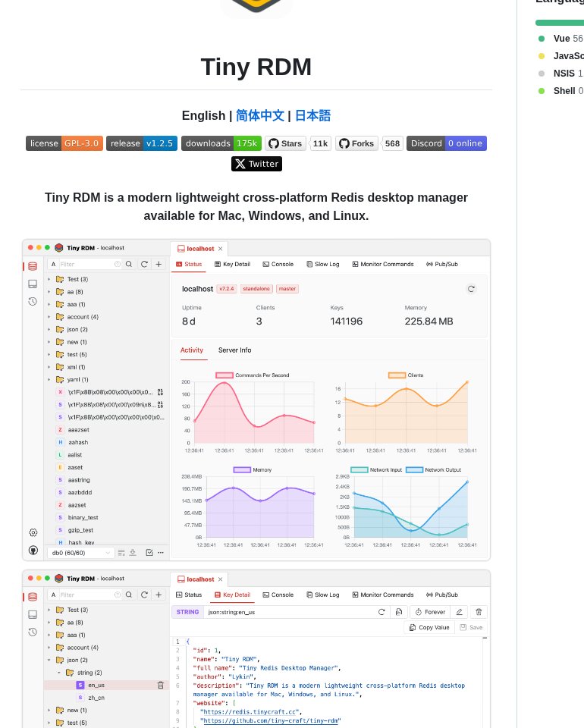Expand new (1) folder in key detail screenshot
Image resolution: width=584 pixels, height=728 pixels.
49,710
